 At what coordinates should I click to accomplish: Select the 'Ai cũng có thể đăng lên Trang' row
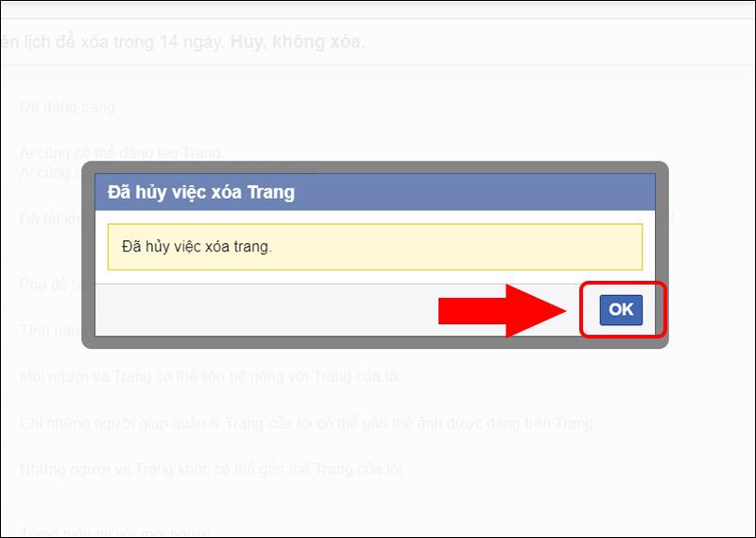click(x=121, y=153)
